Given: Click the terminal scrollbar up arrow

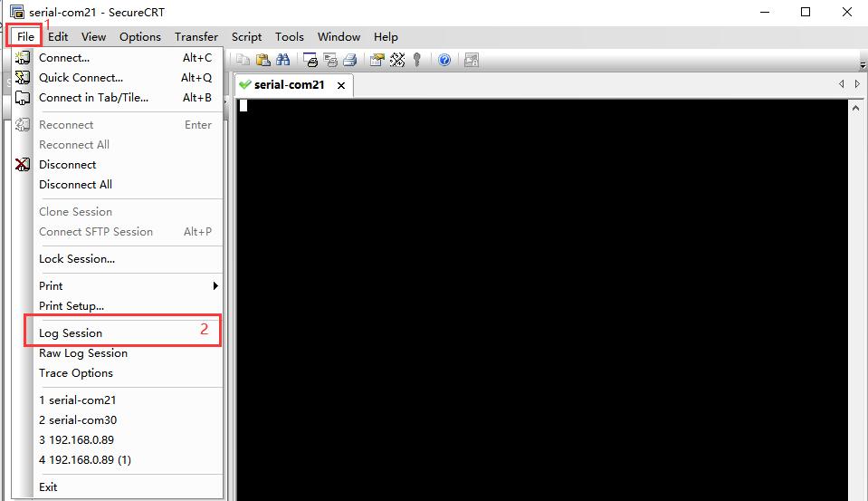Looking at the screenshot, I should 856,108.
